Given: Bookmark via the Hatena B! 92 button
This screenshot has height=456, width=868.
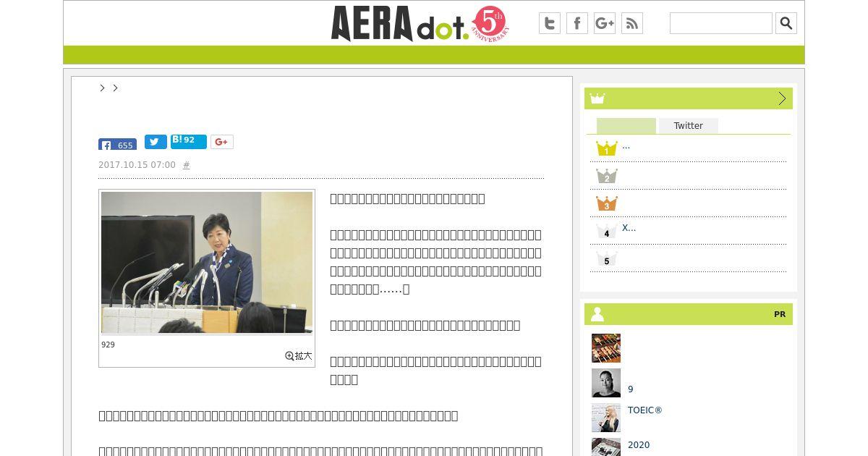Looking at the screenshot, I should (x=189, y=141).
